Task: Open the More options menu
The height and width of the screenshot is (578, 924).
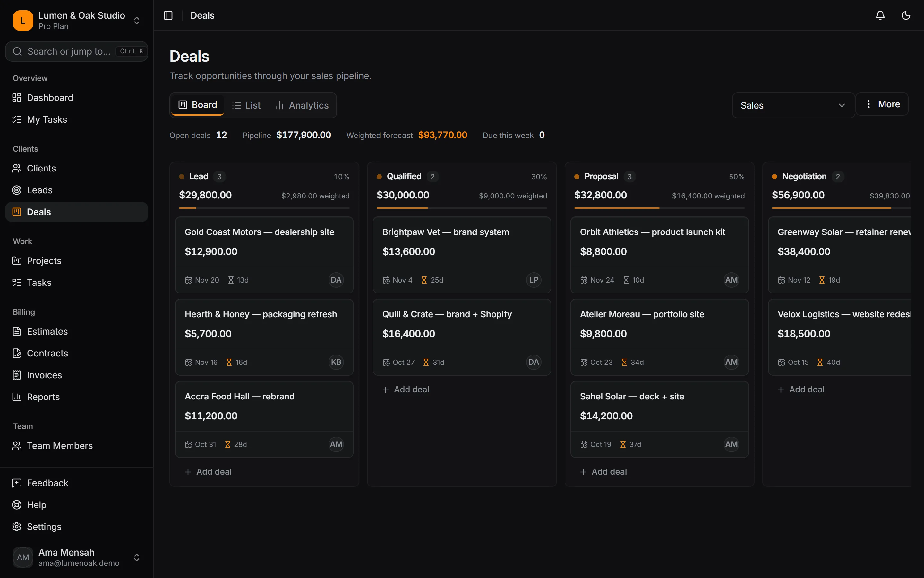Action: [882, 104]
